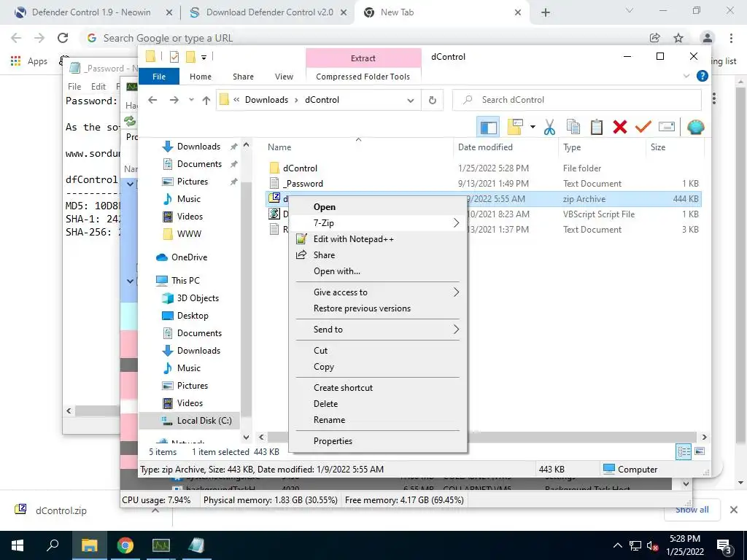This screenshot has height=560, width=747.
Task: Go back in the Explorer window
Action: pos(152,100)
